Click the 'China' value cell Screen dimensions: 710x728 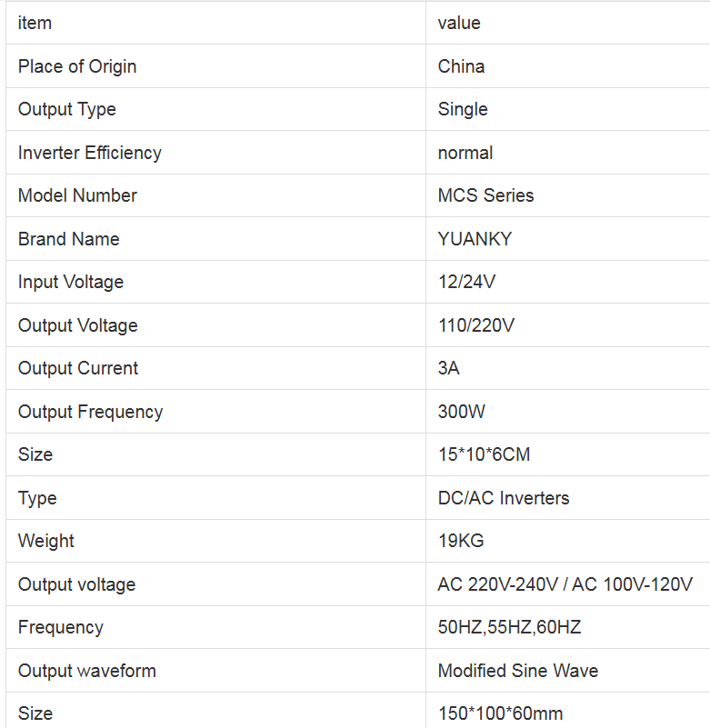(x=461, y=66)
